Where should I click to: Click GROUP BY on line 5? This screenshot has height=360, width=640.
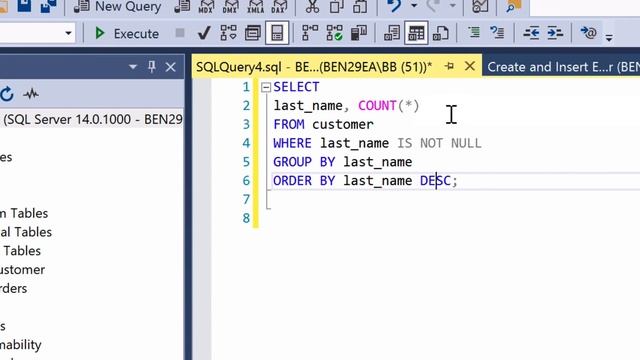(x=304, y=162)
